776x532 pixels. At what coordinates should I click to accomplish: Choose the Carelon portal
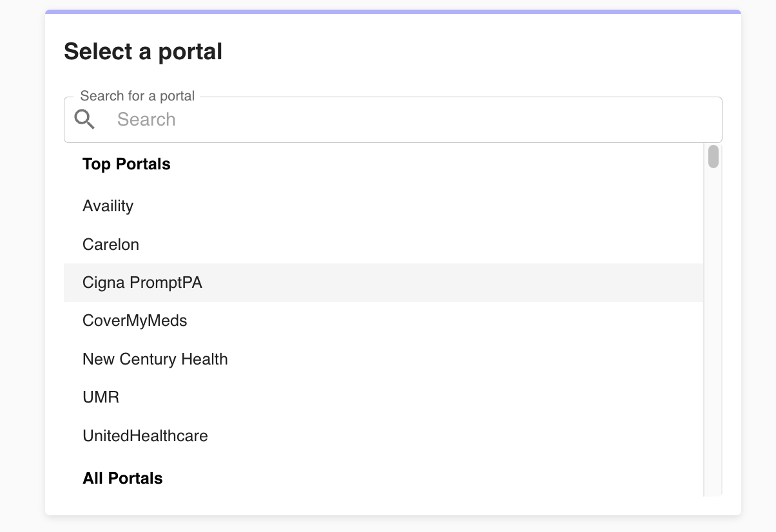click(383, 244)
